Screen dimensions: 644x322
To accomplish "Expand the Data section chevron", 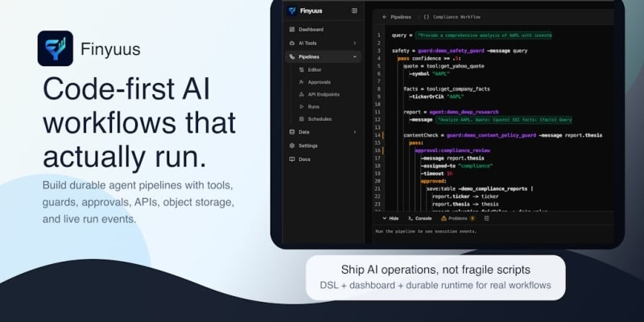I will click(354, 132).
